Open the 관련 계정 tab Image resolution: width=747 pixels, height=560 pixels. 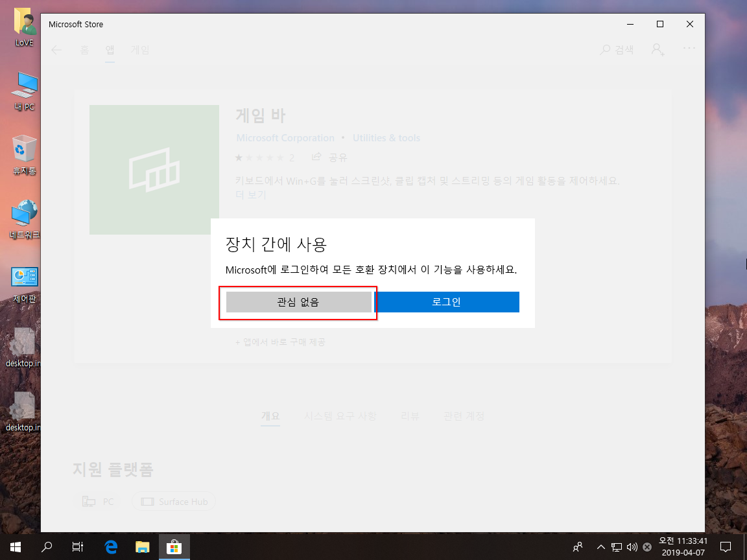click(464, 416)
